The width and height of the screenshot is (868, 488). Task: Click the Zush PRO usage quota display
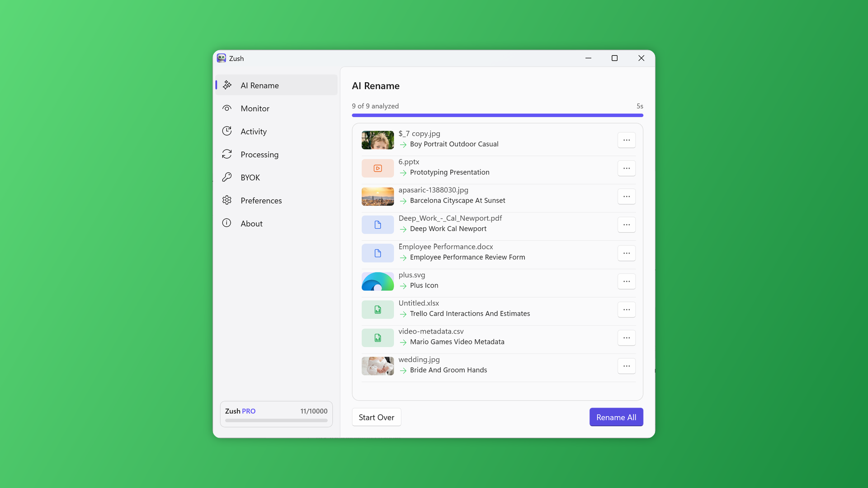pyautogui.click(x=276, y=413)
